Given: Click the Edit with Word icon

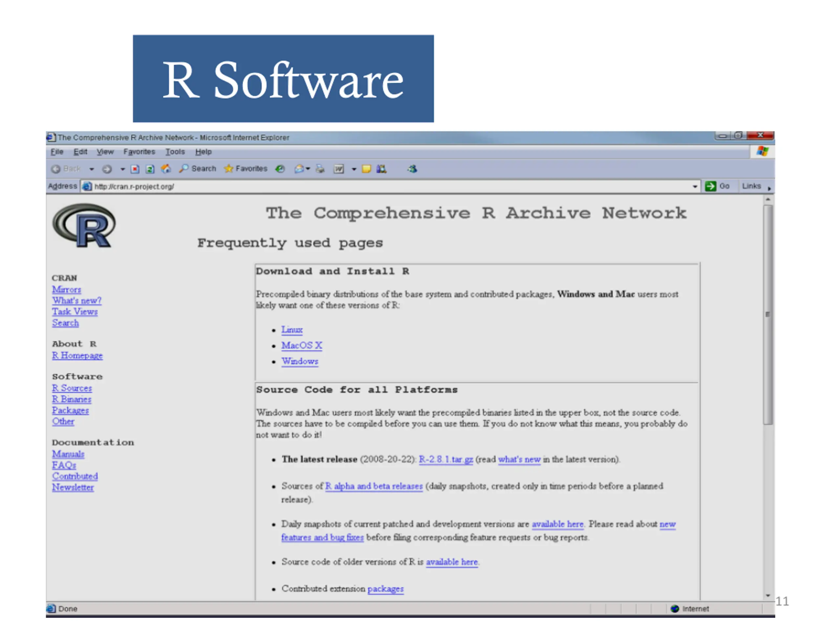Looking at the screenshot, I should tap(339, 169).
